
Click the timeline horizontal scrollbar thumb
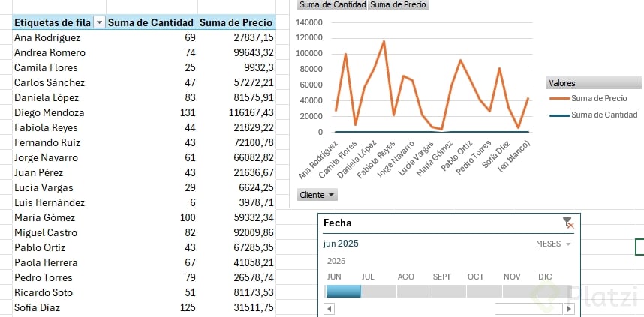[528, 308]
